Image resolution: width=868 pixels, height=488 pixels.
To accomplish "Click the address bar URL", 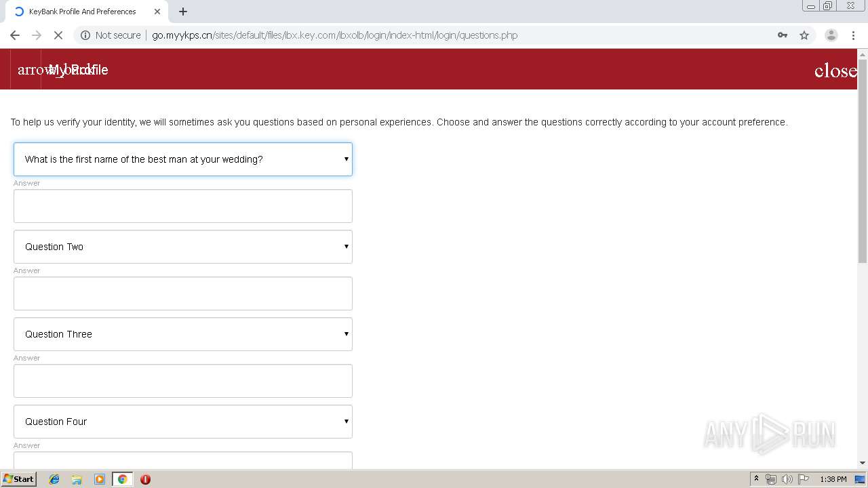I will click(x=334, y=35).
